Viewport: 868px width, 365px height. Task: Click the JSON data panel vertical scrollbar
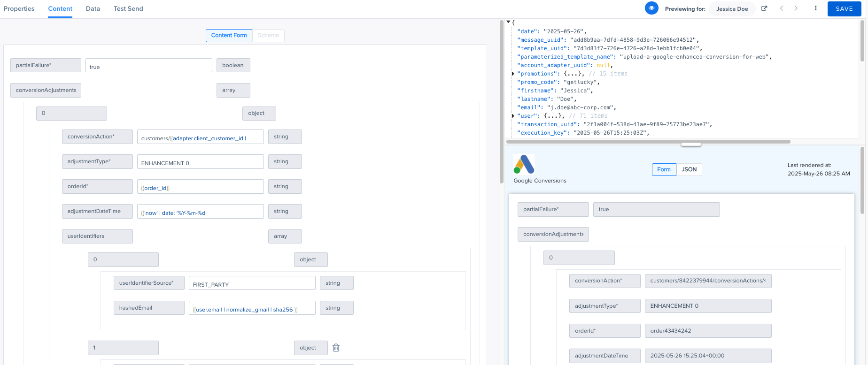pyautogui.click(x=862, y=41)
